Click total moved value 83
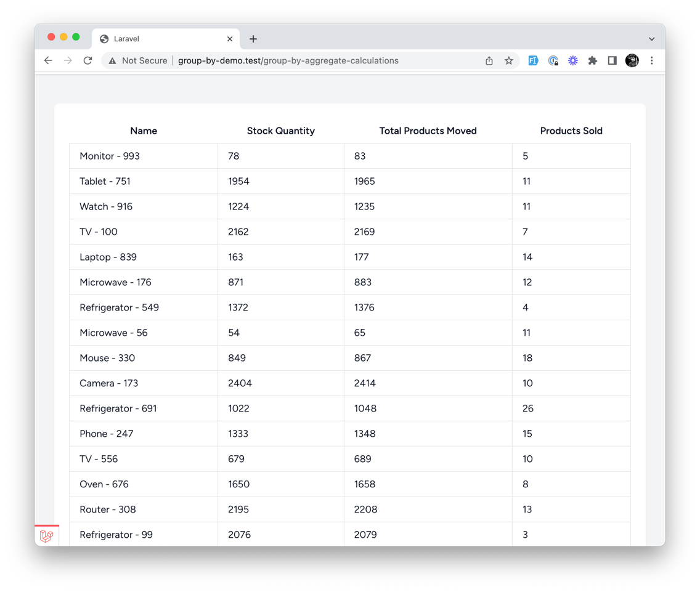Image resolution: width=700 pixels, height=592 pixels. click(360, 156)
